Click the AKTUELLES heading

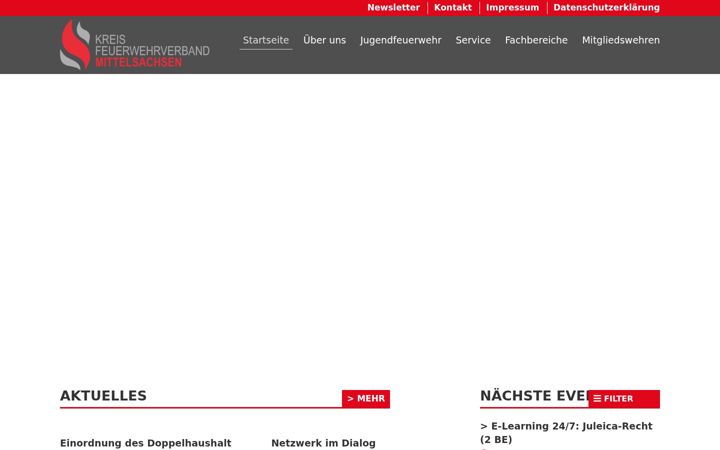pyautogui.click(x=103, y=396)
